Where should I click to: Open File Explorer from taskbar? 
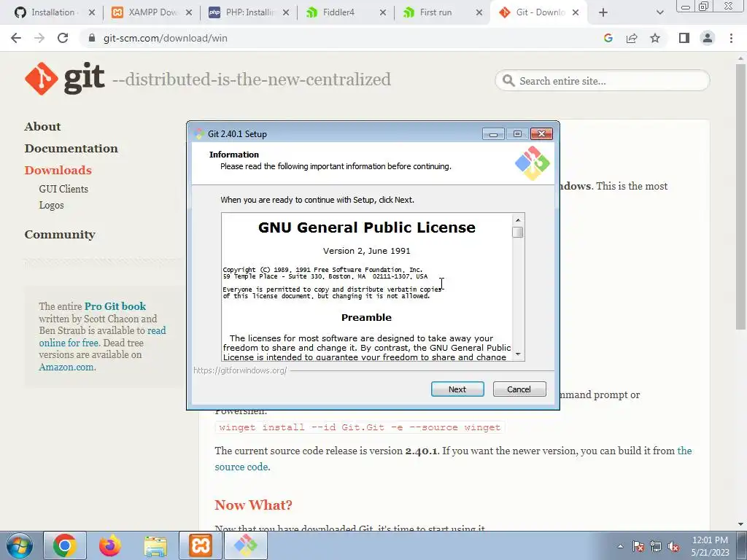tap(155, 545)
